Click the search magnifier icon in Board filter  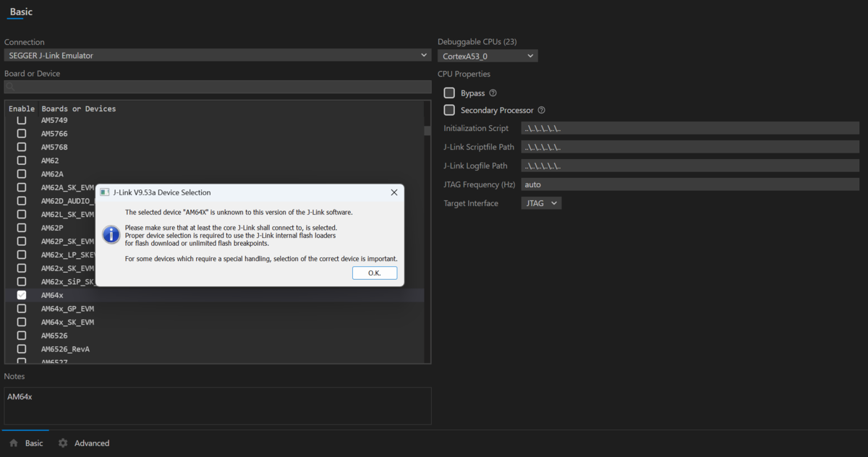click(10, 87)
